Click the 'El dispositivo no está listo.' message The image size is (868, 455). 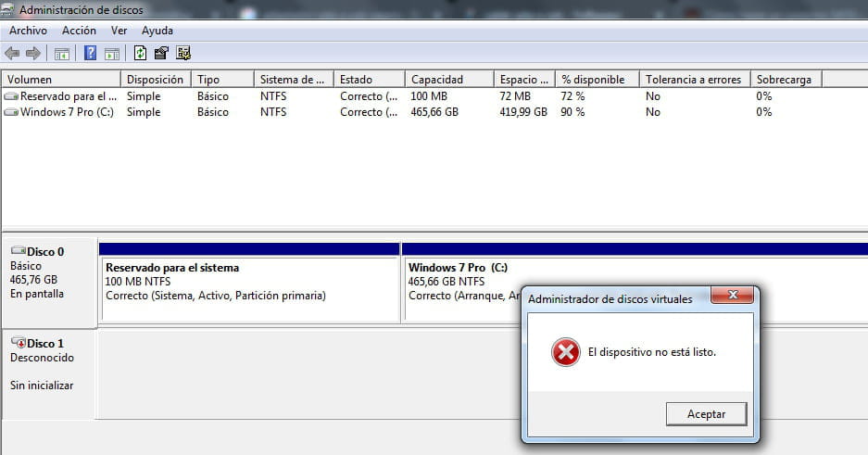click(x=651, y=352)
